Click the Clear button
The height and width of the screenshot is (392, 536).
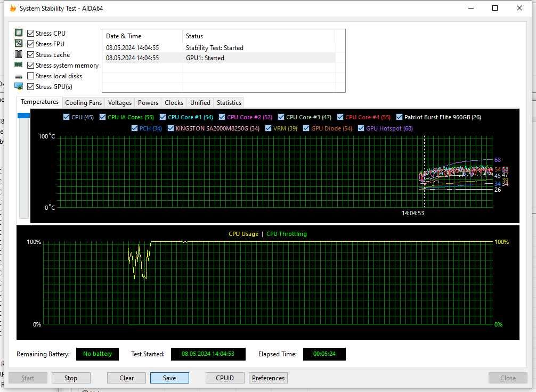pos(126,378)
